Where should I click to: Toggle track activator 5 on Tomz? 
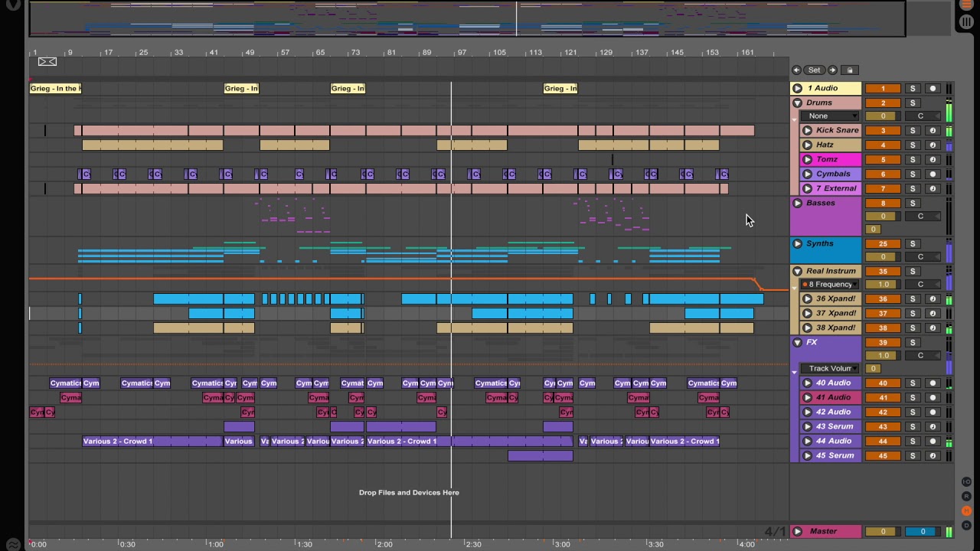point(883,159)
